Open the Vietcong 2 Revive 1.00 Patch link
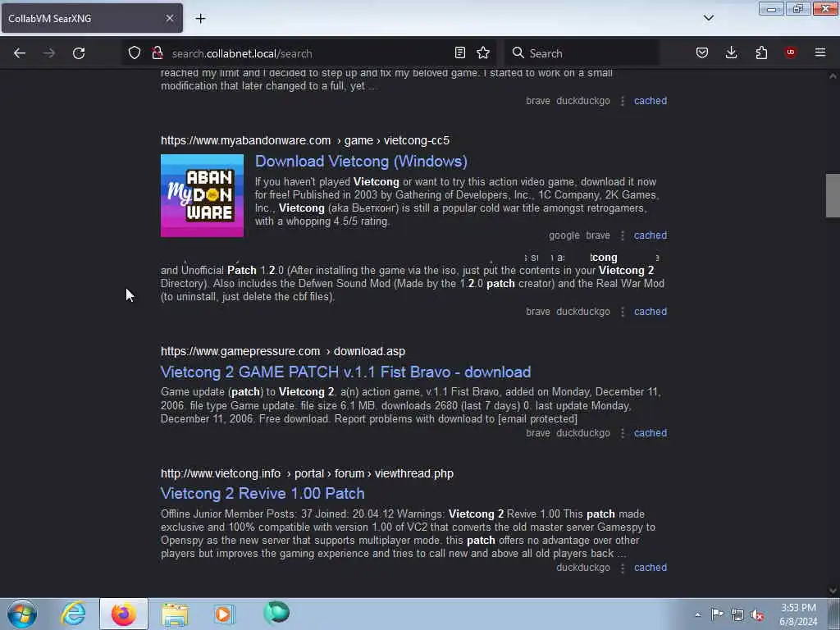This screenshot has width=840, height=630. click(x=262, y=493)
